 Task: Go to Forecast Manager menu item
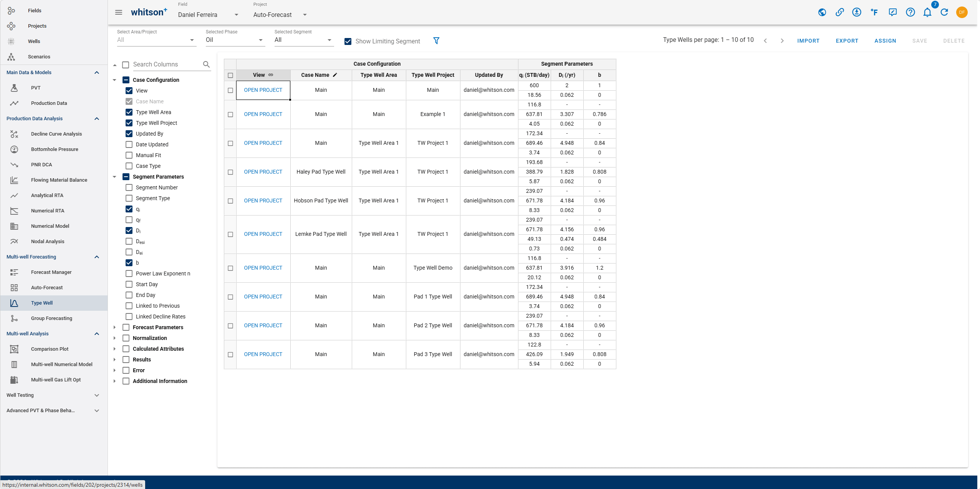pyautogui.click(x=51, y=272)
